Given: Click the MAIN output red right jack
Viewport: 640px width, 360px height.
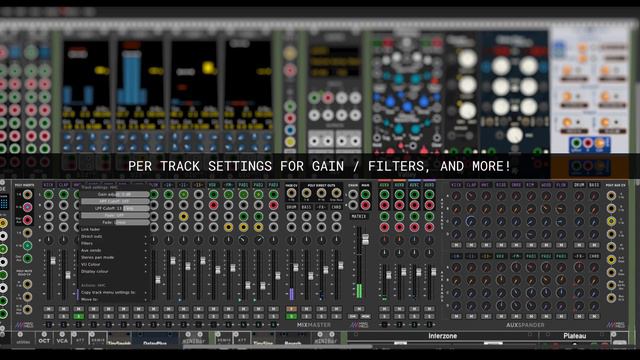Looking at the screenshot, I should point(366,205).
